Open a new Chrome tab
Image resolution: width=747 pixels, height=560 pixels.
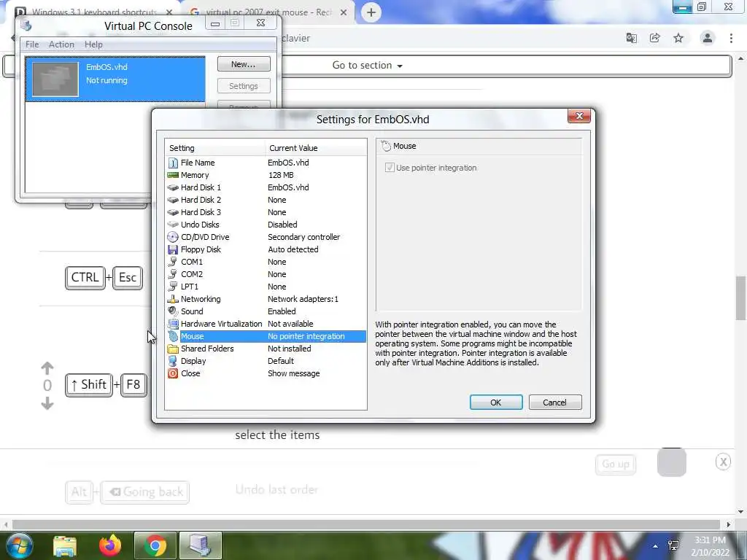coord(371,12)
